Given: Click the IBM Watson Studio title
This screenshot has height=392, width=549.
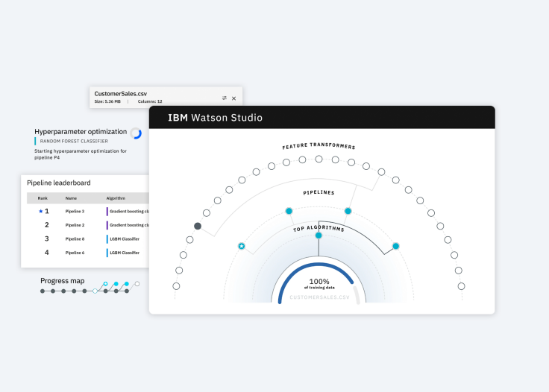Looking at the screenshot, I should 215,118.
